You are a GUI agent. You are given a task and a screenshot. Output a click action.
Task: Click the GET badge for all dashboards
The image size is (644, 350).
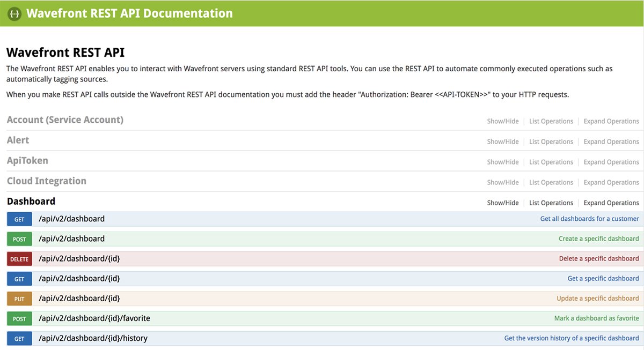click(19, 219)
